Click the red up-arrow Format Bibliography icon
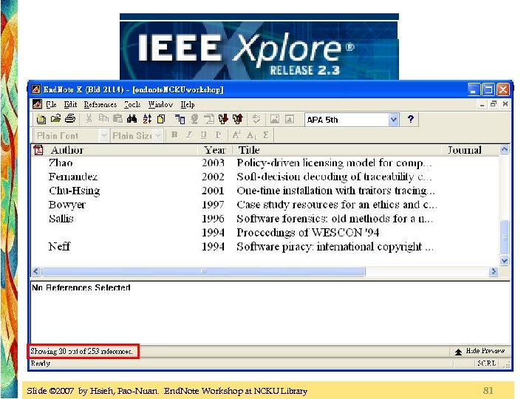The image size is (532, 399). click(x=238, y=119)
